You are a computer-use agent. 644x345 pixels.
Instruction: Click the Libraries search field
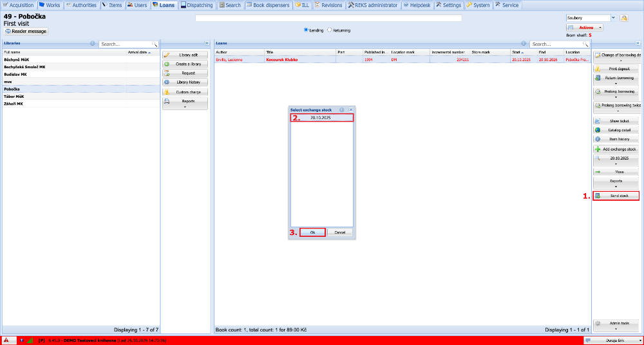point(126,44)
